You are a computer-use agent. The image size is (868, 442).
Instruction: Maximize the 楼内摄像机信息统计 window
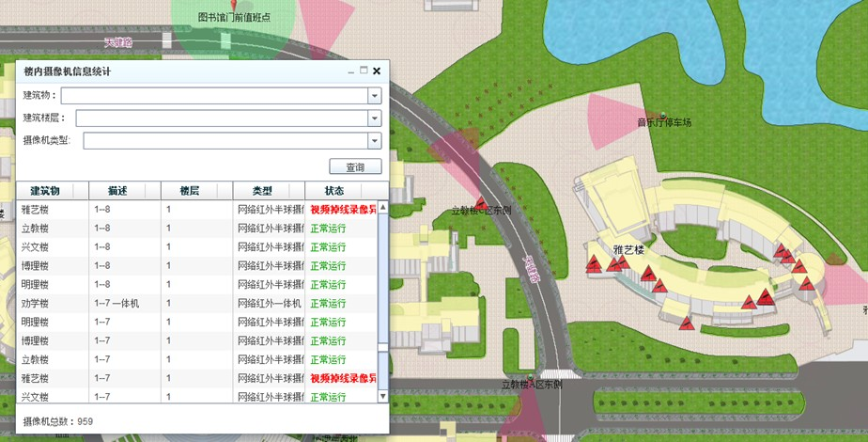point(363,71)
